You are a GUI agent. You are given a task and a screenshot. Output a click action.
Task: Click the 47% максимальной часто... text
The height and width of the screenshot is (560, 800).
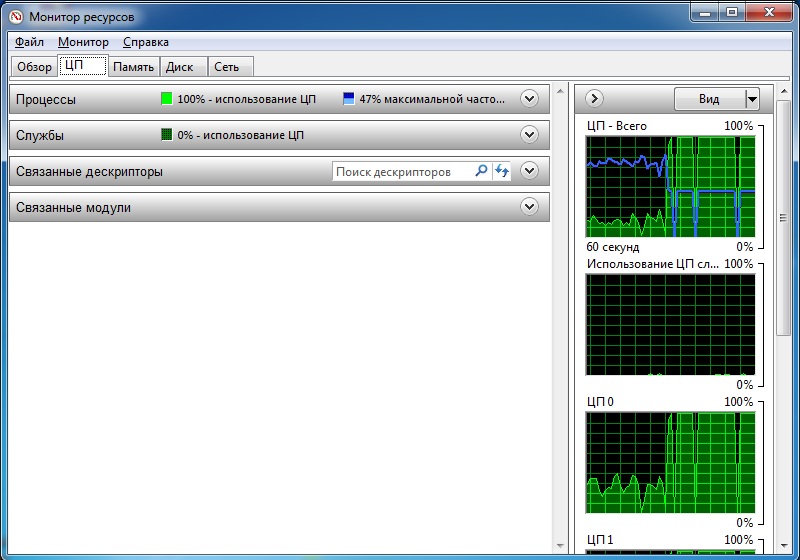(432, 99)
